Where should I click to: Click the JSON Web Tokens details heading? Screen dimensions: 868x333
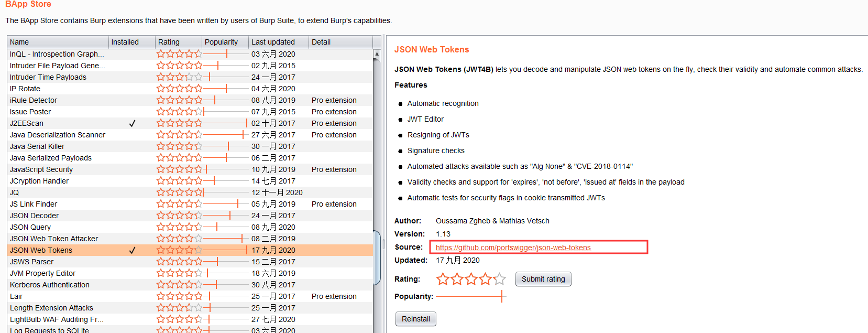(x=432, y=49)
